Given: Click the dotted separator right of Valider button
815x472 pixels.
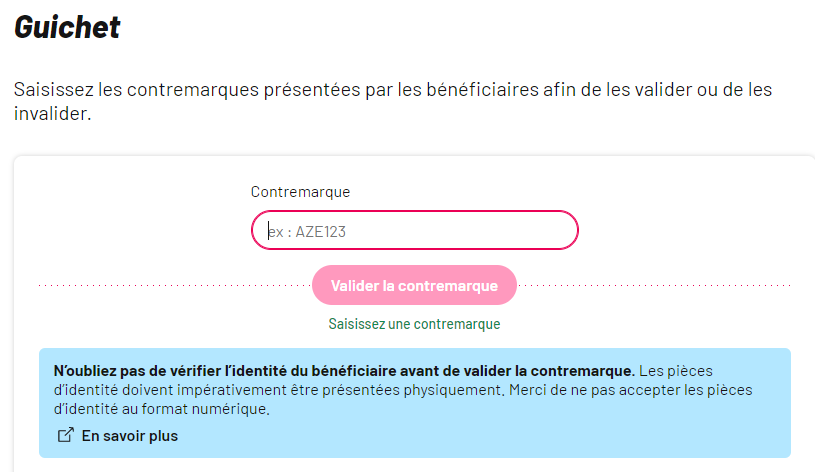Looking at the screenshot, I should [x=654, y=285].
